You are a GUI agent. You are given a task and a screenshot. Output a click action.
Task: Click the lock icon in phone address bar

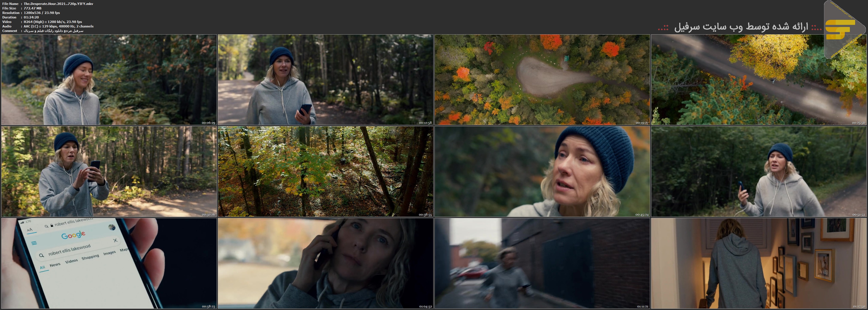51,225
